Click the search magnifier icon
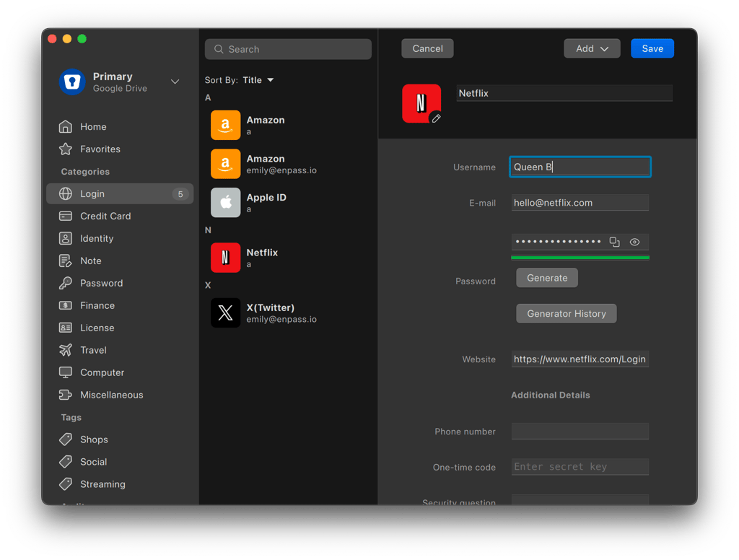This screenshot has width=739, height=560. (219, 49)
